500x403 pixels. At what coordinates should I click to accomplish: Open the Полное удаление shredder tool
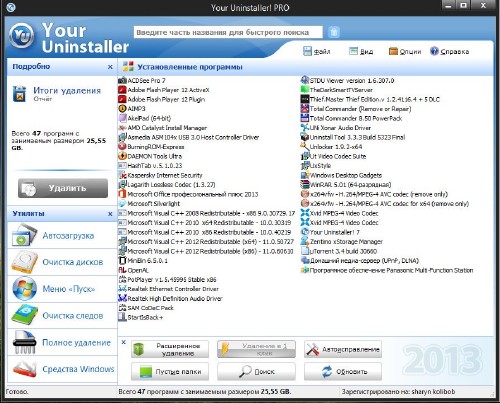[62, 342]
